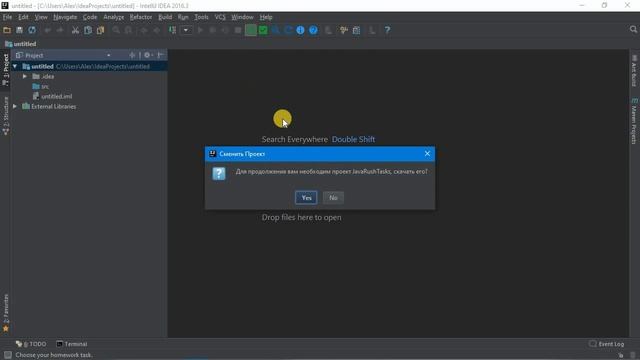
Task: Click the Search Everywhere magnifier icon
Action: (633, 29)
